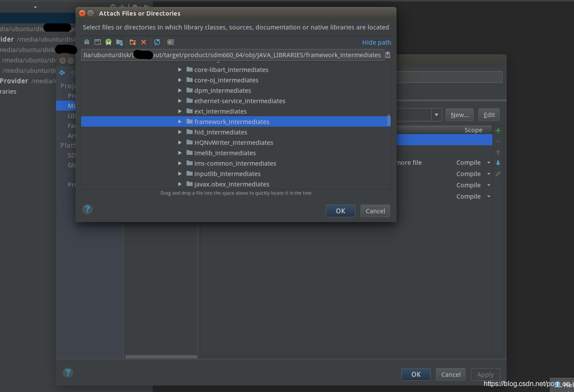Refresh the file tree with sync icon

pyautogui.click(x=157, y=42)
